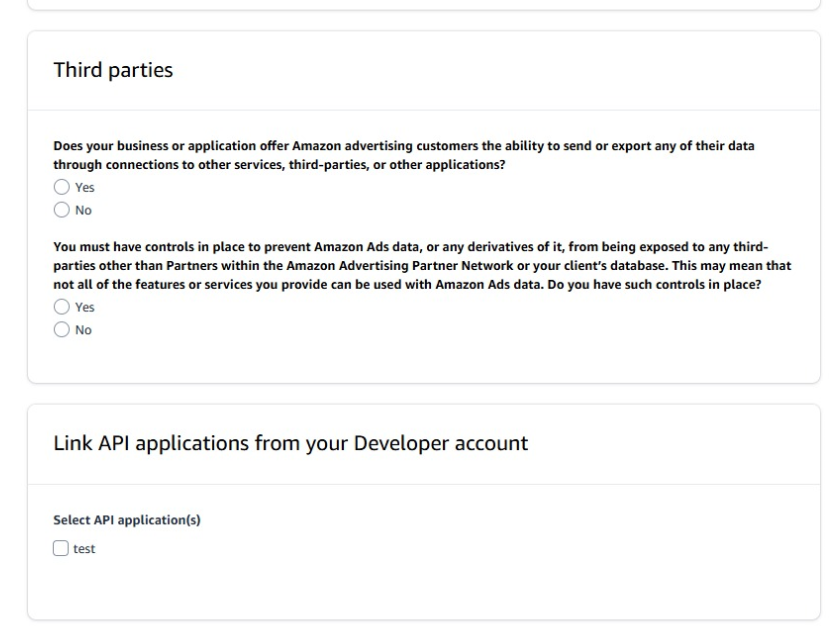Click the Yes label text under export question
The width and height of the screenshot is (829, 626).
(85, 187)
